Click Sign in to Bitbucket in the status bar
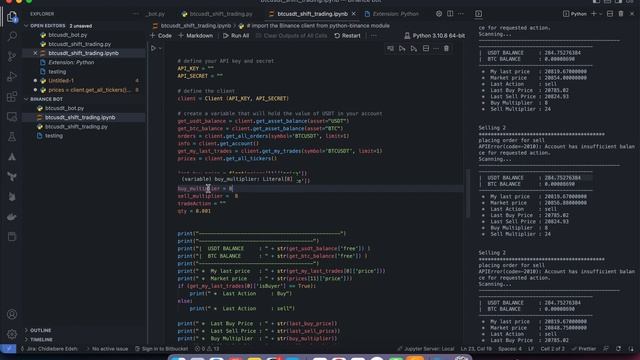 (x=161, y=349)
